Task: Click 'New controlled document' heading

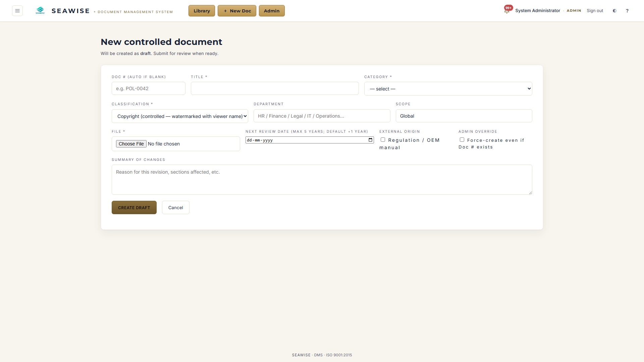Action: (x=161, y=42)
